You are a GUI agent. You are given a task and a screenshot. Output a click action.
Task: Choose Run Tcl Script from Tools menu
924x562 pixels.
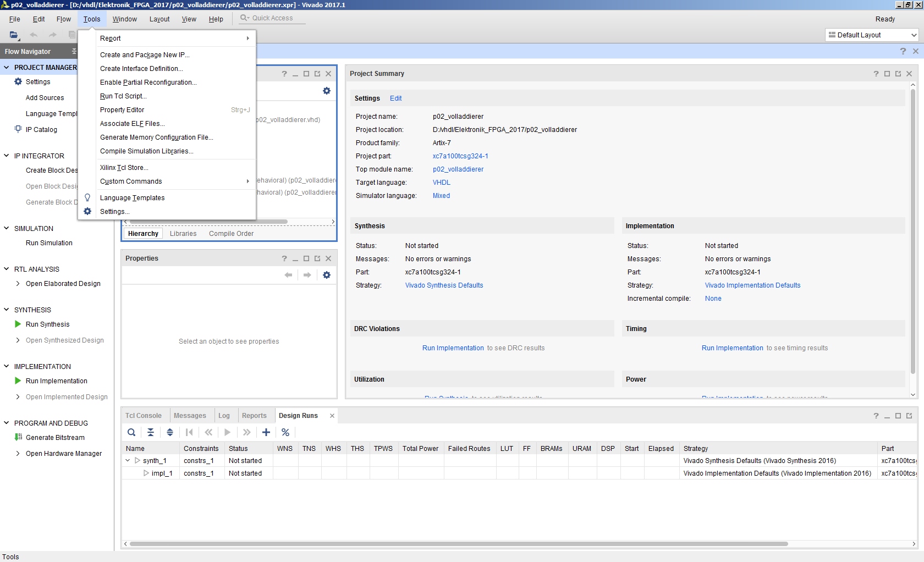pyautogui.click(x=167, y=96)
